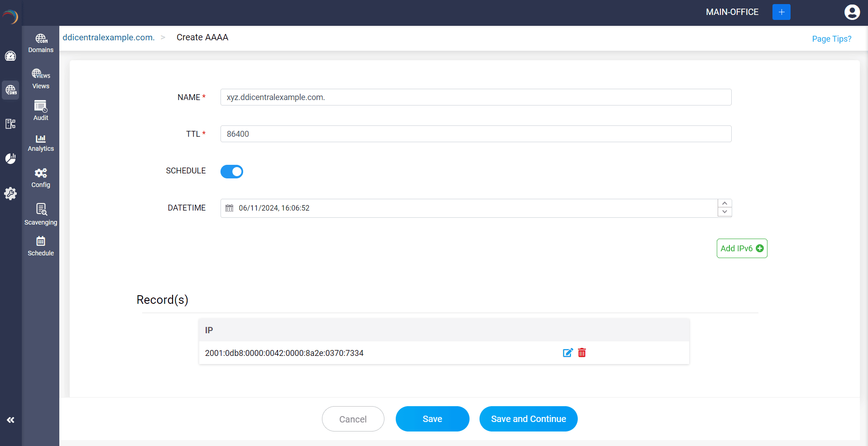Delete the IPv6 record with trash icon

tap(582, 353)
